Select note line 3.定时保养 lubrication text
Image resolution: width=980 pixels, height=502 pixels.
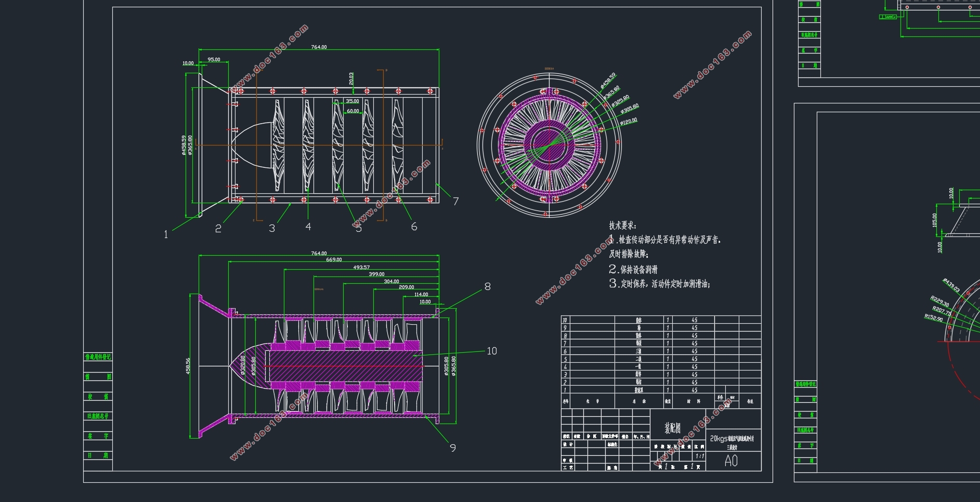660,284
